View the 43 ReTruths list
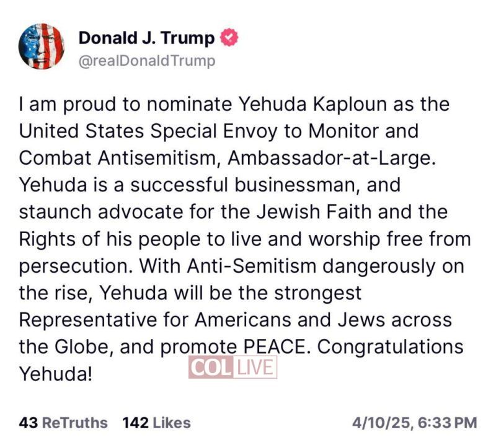Screen dimensions: 496x448 [x=63, y=423]
